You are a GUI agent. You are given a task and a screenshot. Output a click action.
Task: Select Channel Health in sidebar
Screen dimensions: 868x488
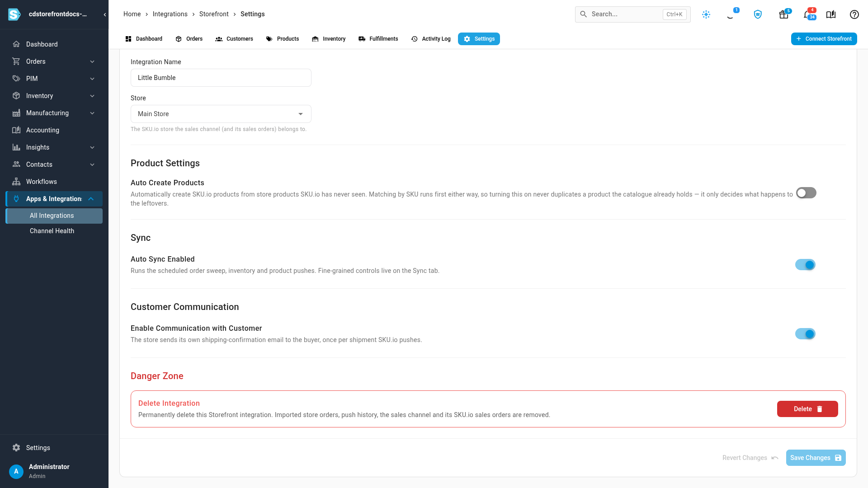click(x=54, y=231)
